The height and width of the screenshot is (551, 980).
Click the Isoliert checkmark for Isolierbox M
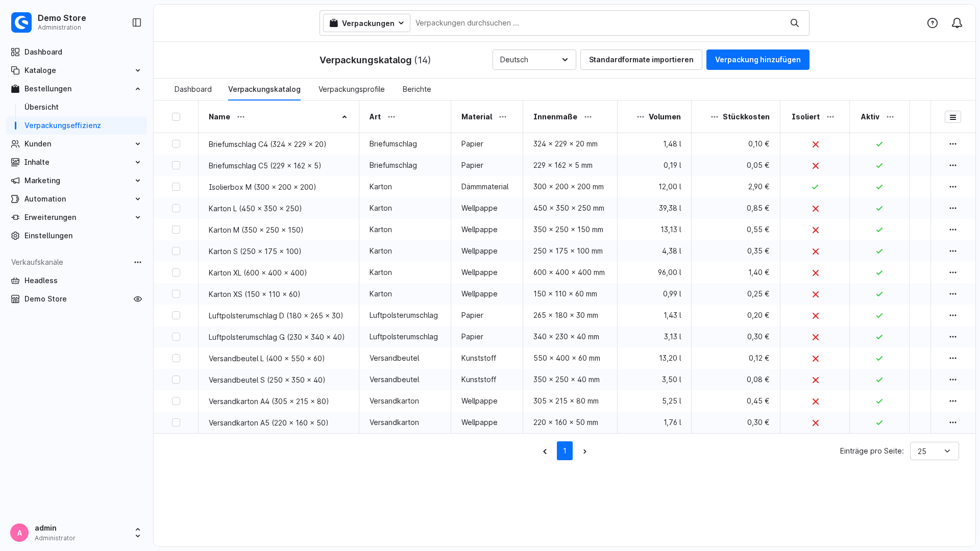click(815, 187)
